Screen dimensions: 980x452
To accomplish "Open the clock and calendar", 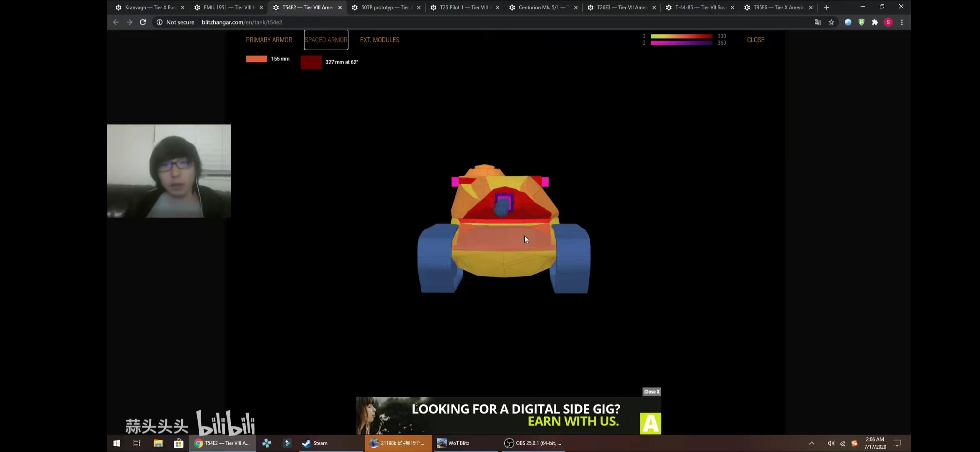I will click(x=875, y=443).
